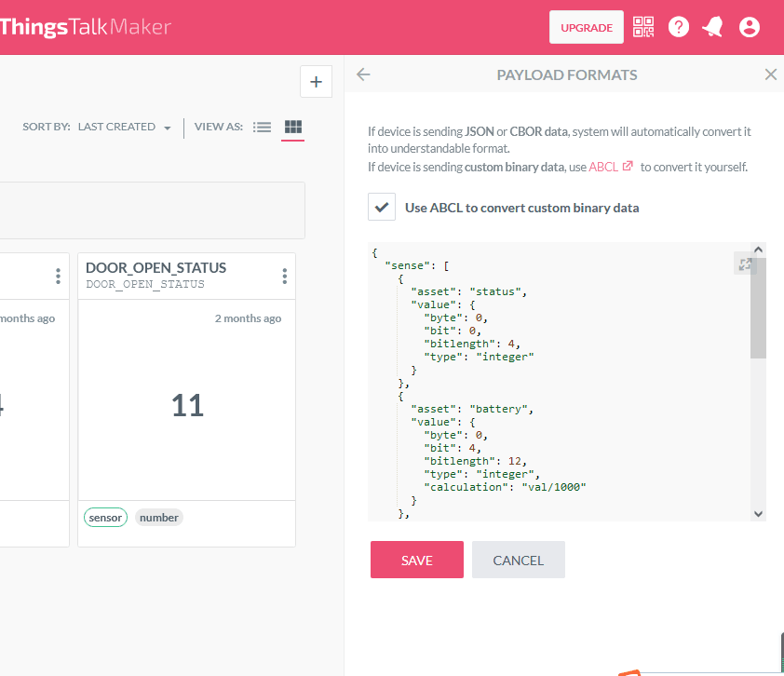The image size is (784, 676).
Task: Switch to the grid view icon
Action: point(293,127)
